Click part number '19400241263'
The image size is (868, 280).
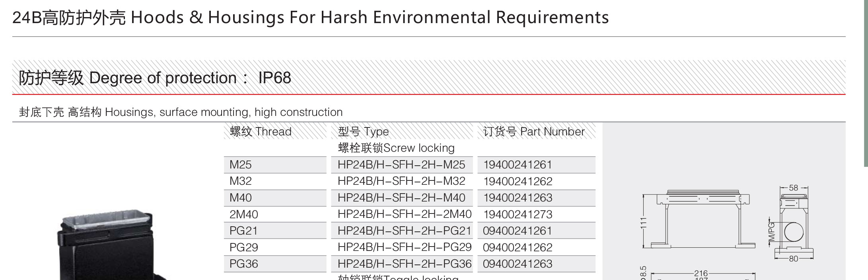[518, 198]
